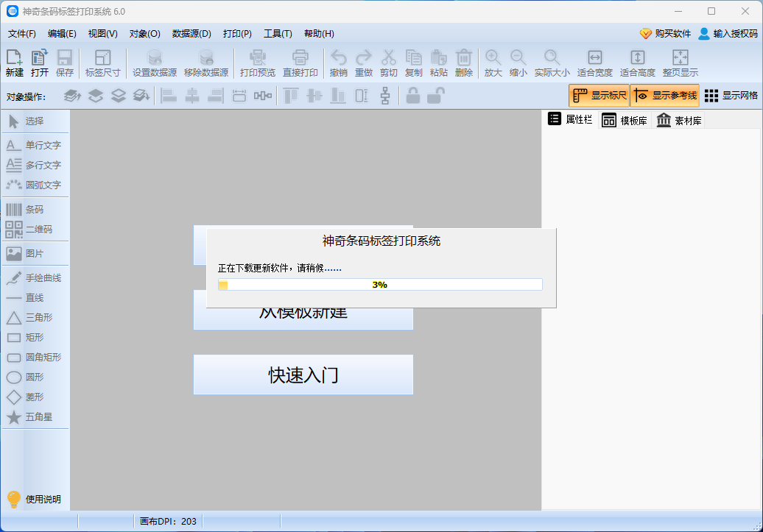Screen dimensions: 763x532
Task: Select the 圆形 circle tool
Action: tap(35, 377)
